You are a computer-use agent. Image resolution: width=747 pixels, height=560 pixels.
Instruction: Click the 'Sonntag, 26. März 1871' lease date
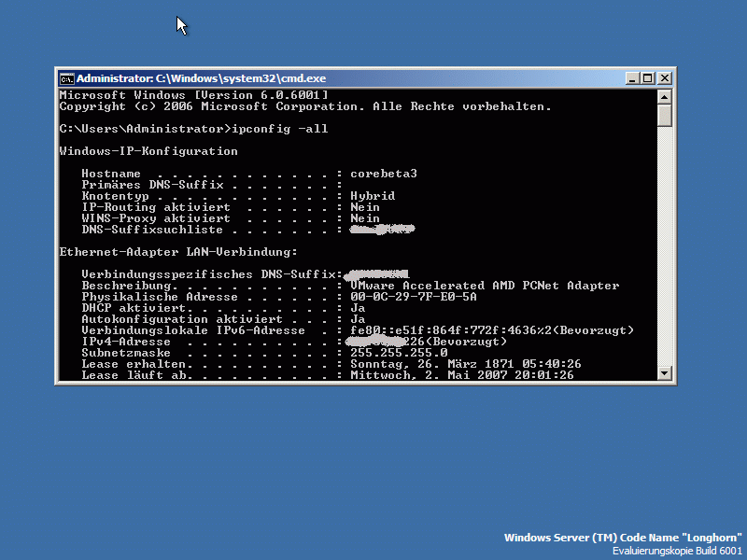tap(432, 364)
